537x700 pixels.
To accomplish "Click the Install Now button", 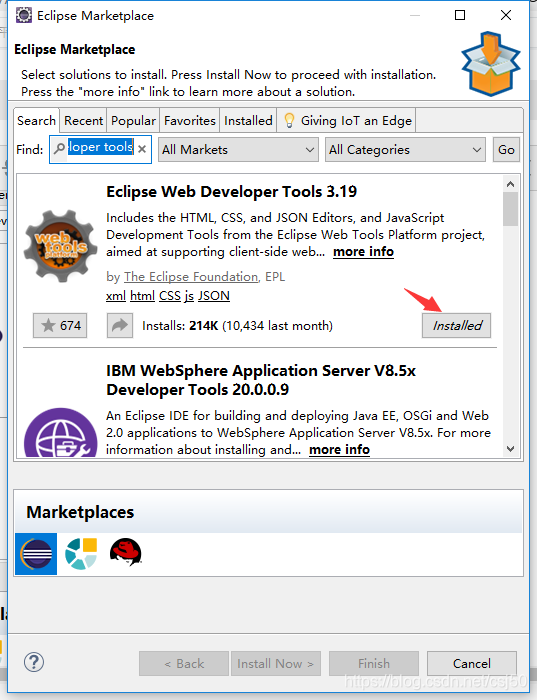I will 275,663.
